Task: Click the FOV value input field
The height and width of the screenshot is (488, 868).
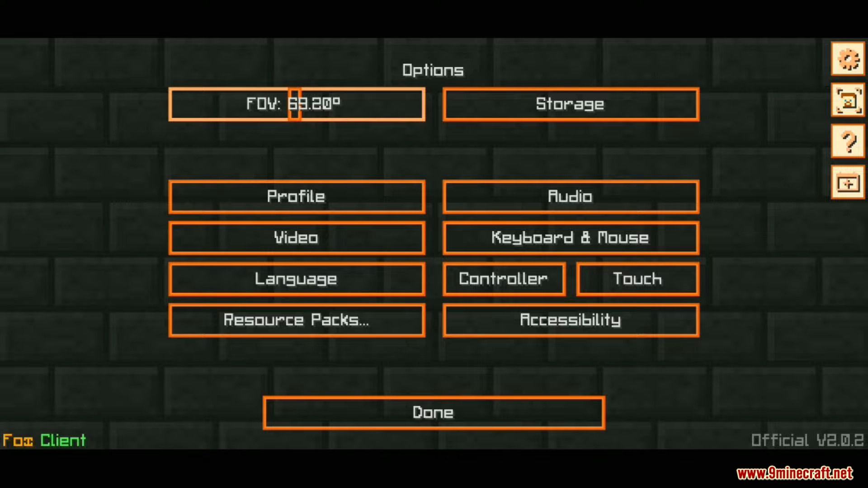Action: [x=296, y=103]
